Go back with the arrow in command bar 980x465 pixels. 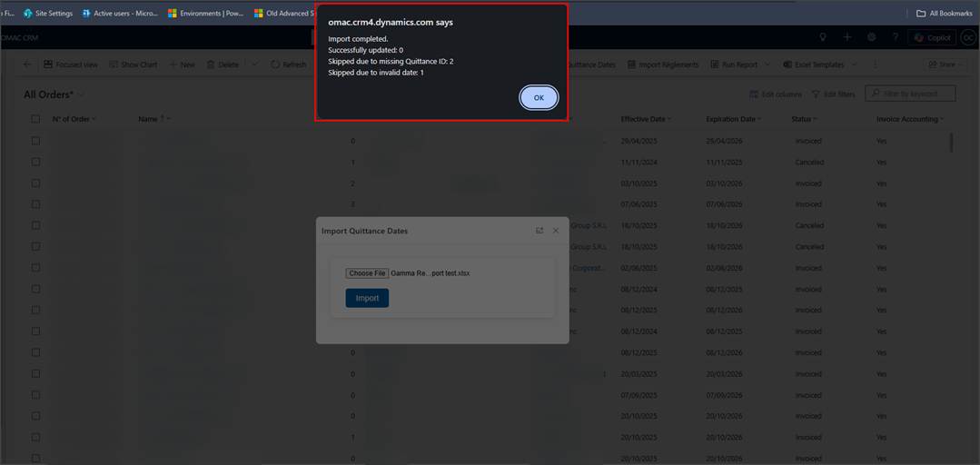pos(27,64)
